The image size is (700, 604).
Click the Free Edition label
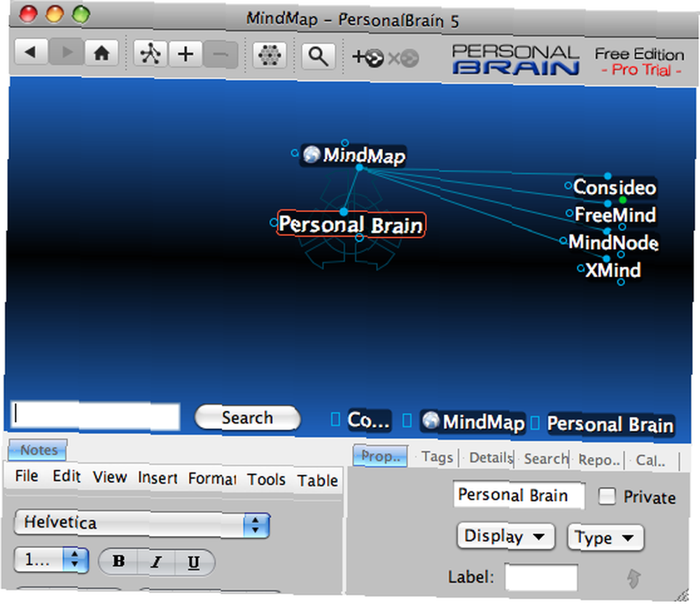coord(639,54)
